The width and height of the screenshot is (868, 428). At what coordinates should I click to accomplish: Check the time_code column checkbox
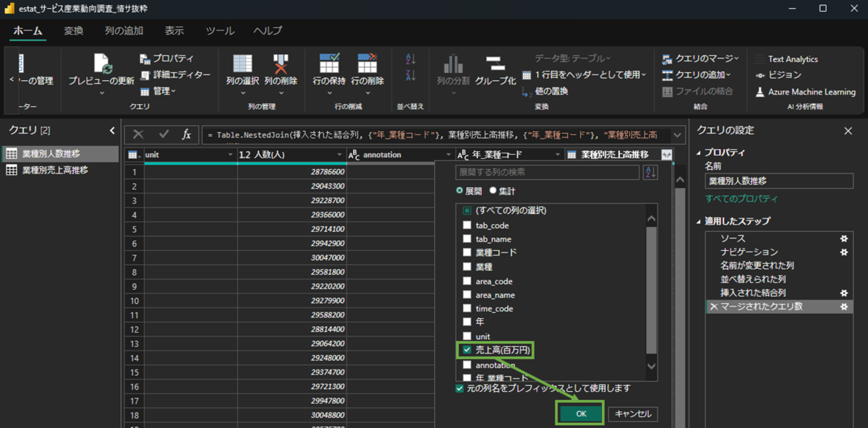(x=467, y=309)
